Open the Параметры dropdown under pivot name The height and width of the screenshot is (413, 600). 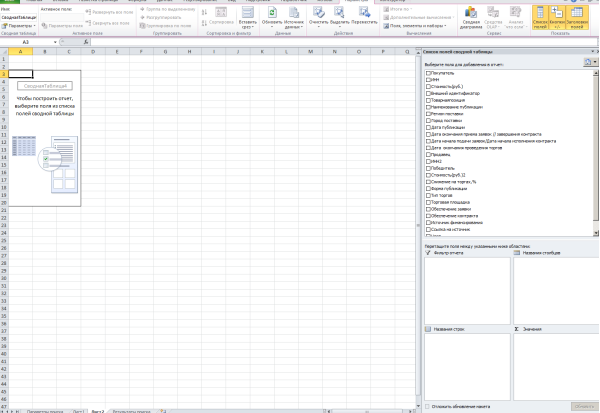point(18,26)
